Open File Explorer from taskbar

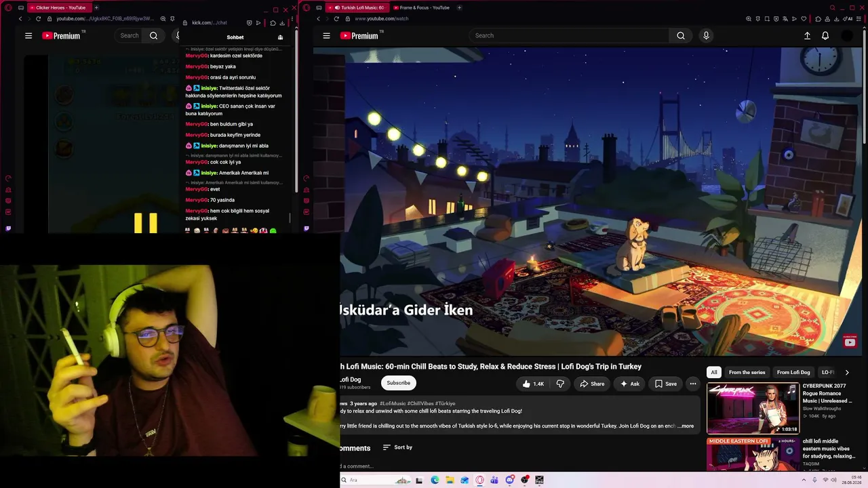pyautogui.click(x=450, y=480)
